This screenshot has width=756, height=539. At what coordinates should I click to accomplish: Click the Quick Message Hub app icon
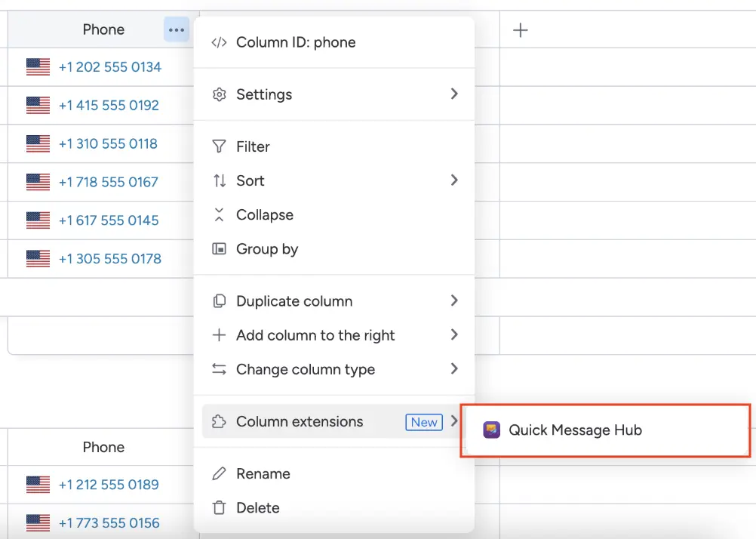pos(492,430)
